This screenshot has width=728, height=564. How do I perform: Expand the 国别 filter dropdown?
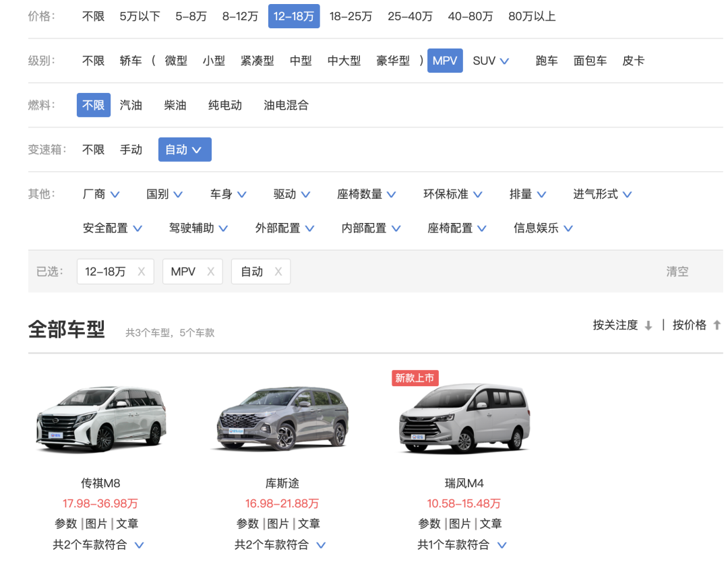click(x=164, y=194)
